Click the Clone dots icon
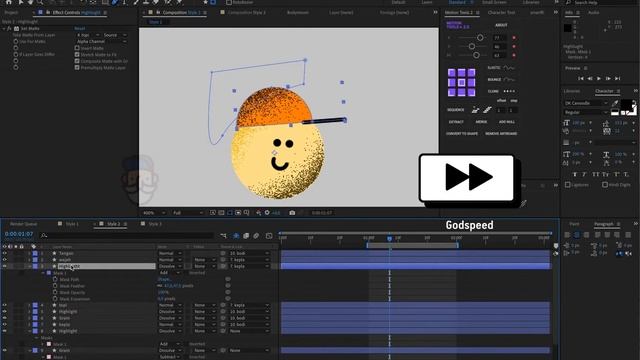The width and height of the screenshot is (640, 360). (509, 91)
